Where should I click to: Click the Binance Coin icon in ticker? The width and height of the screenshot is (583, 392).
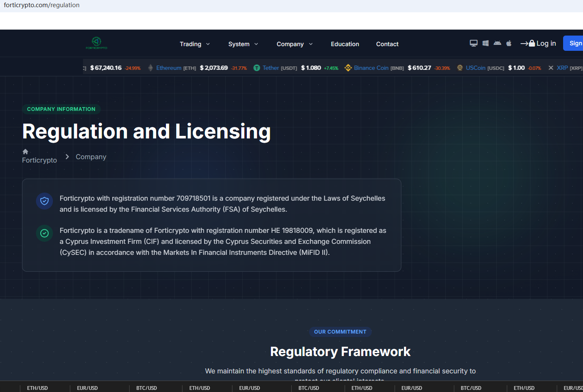(x=348, y=68)
